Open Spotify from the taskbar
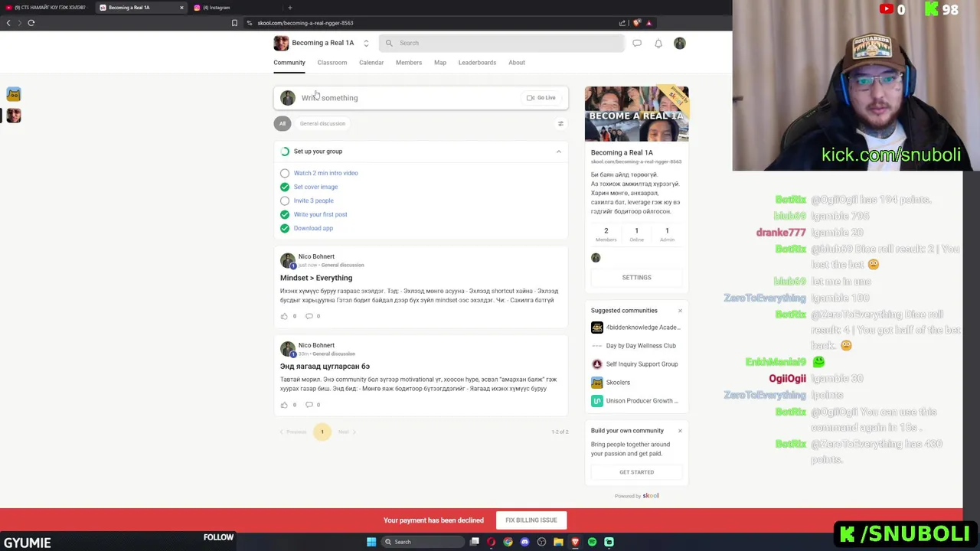 tap(592, 542)
